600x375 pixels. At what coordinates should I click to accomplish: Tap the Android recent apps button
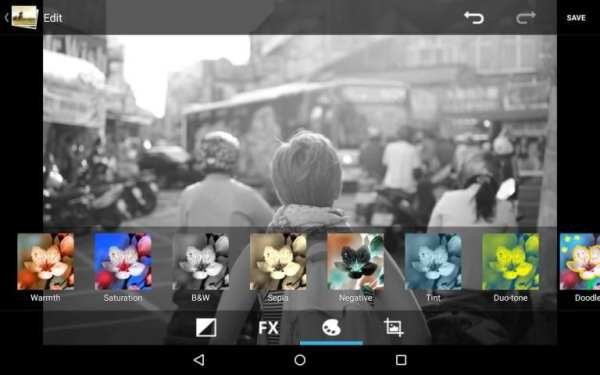tap(401, 360)
